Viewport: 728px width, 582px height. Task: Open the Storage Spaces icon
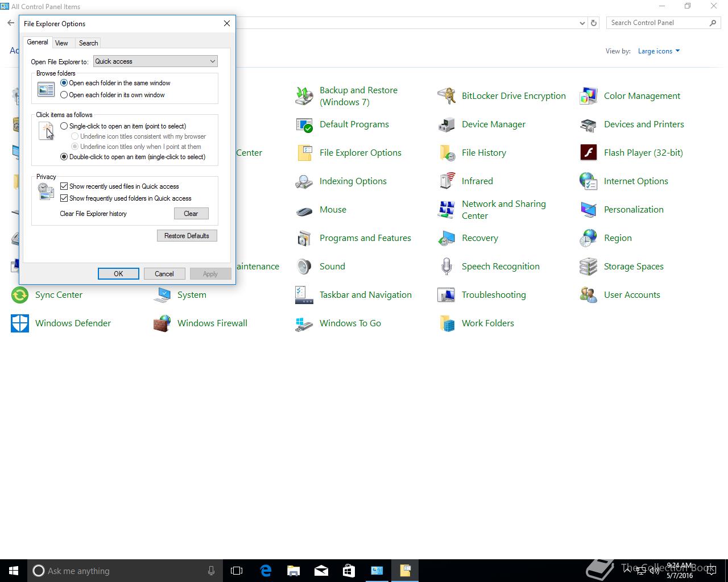pyautogui.click(x=589, y=267)
